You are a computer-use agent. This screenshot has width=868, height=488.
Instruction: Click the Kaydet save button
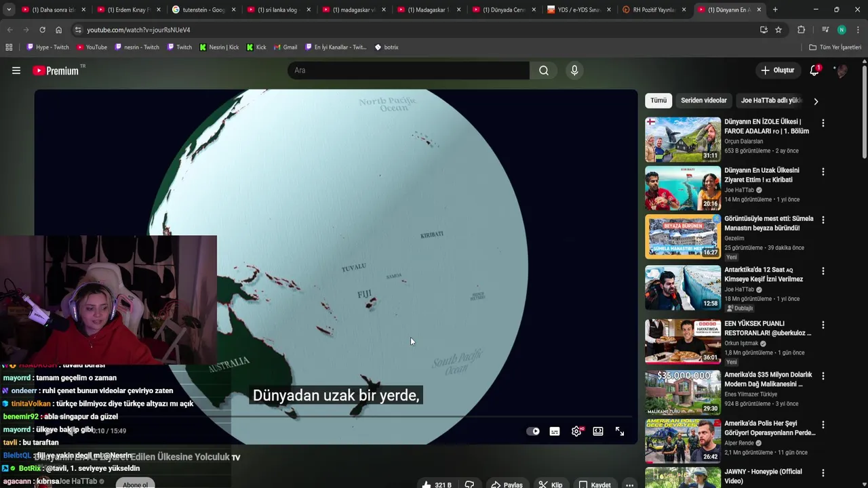pyautogui.click(x=595, y=485)
